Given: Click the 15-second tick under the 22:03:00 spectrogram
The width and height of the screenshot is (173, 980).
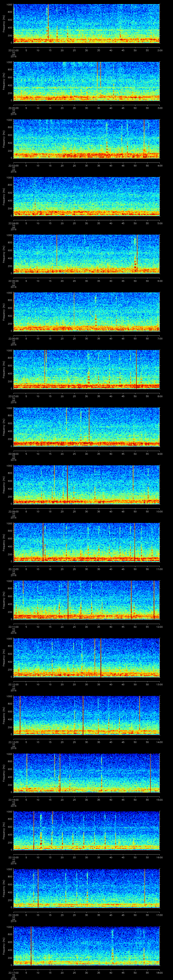Looking at the screenshot, I should (x=50, y=166).
